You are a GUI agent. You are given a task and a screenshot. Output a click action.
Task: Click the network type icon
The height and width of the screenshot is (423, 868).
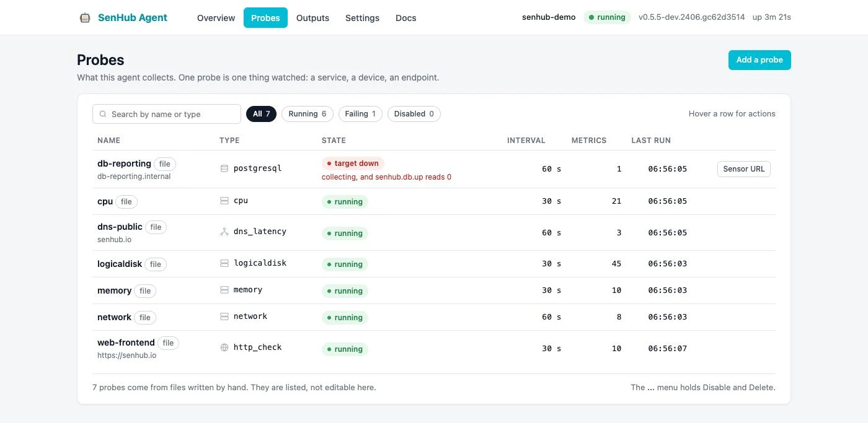click(224, 316)
